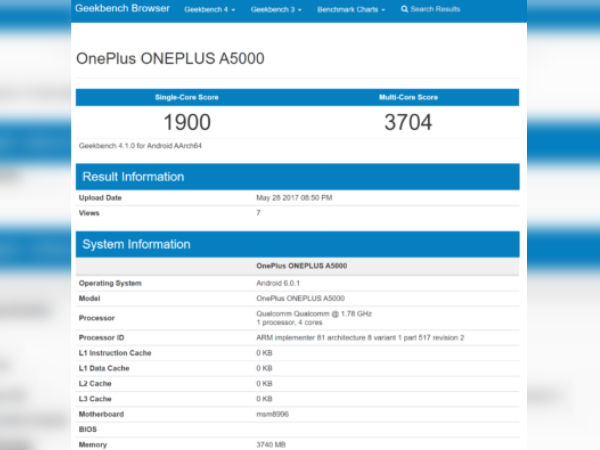600x450 pixels.
Task: Click the Operating System label
Action: [110, 283]
